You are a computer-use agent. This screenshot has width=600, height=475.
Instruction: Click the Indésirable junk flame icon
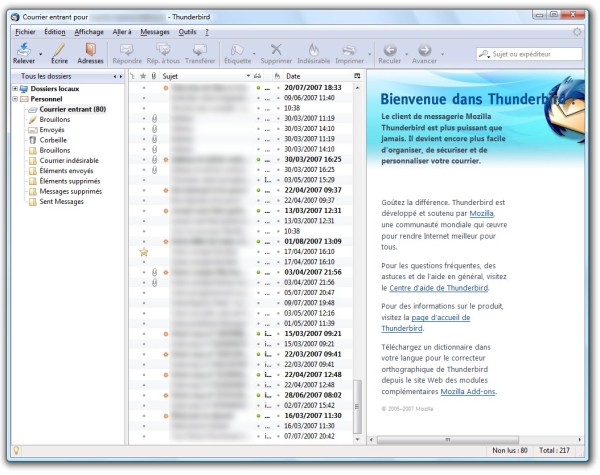(311, 46)
